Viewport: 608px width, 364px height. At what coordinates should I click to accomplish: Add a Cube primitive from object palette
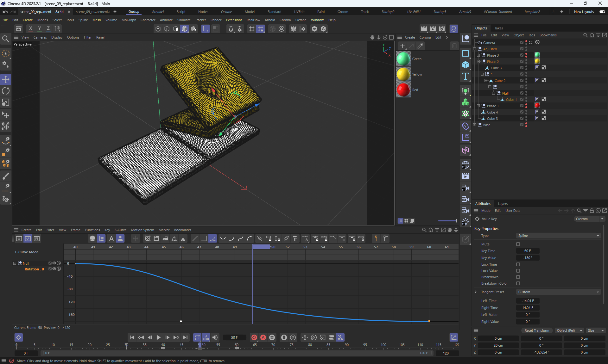(465, 65)
